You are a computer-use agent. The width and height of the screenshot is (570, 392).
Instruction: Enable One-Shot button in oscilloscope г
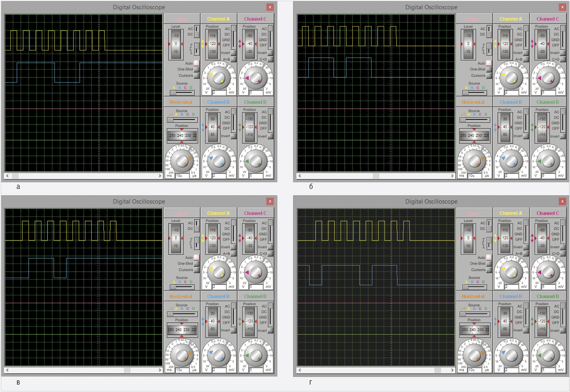coord(489,263)
